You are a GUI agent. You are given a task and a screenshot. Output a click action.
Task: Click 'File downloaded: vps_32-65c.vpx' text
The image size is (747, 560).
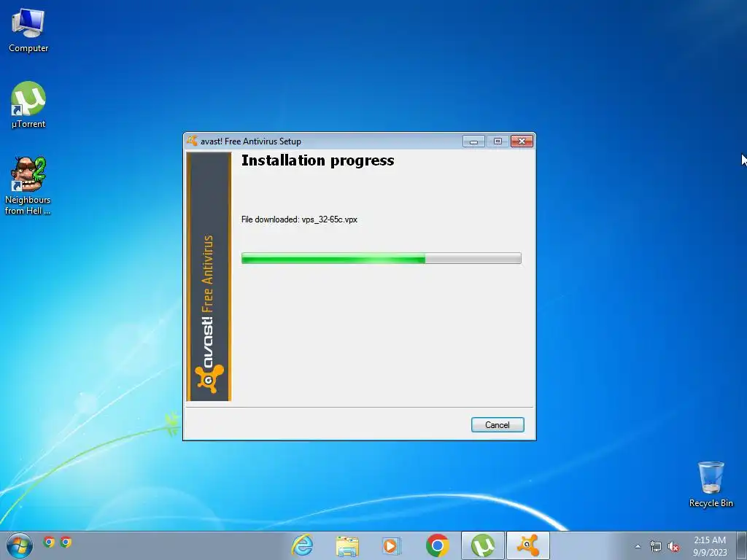(x=299, y=219)
